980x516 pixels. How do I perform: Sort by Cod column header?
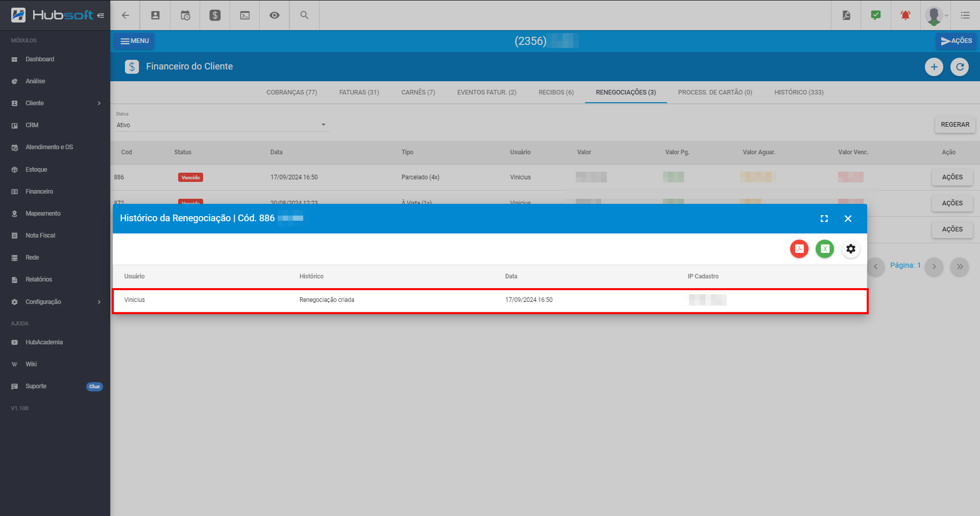[x=127, y=152]
